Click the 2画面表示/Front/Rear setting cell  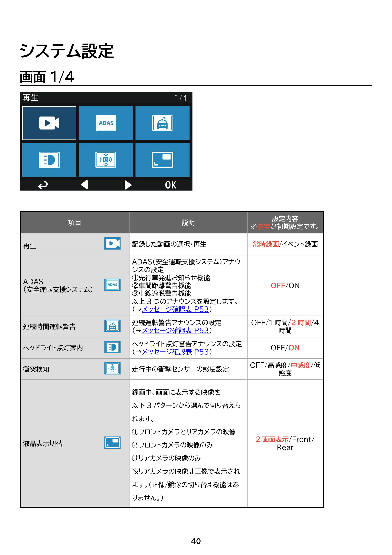point(285,443)
